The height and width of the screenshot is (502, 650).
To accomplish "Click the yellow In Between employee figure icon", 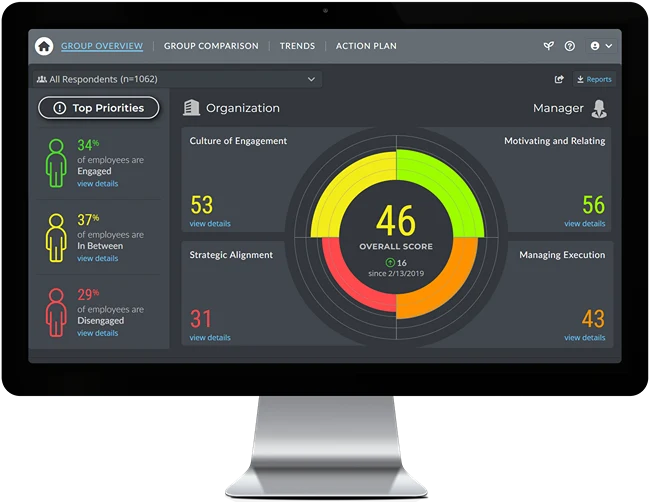I will point(56,237).
